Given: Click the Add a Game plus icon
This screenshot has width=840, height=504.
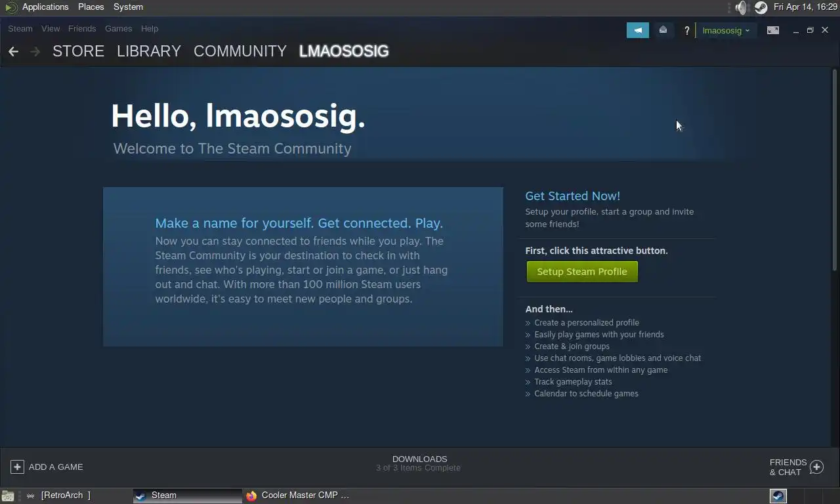Looking at the screenshot, I should point(17,467).
